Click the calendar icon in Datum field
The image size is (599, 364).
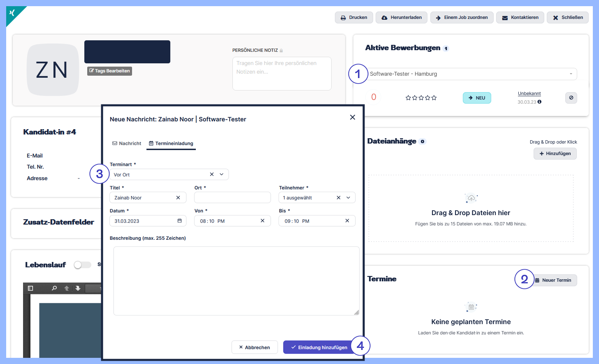[x=179, y=221]
